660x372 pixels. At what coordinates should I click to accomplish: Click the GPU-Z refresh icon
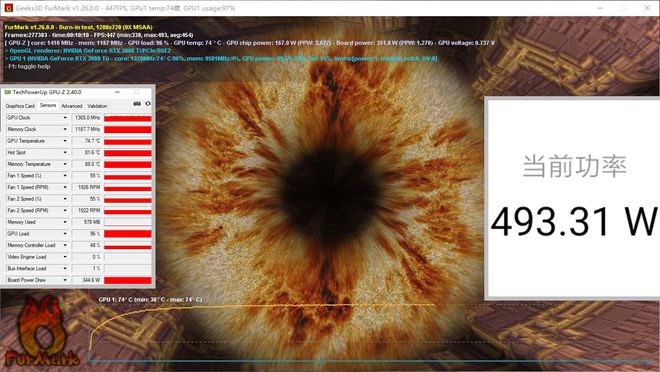click(x=148, y=104)
